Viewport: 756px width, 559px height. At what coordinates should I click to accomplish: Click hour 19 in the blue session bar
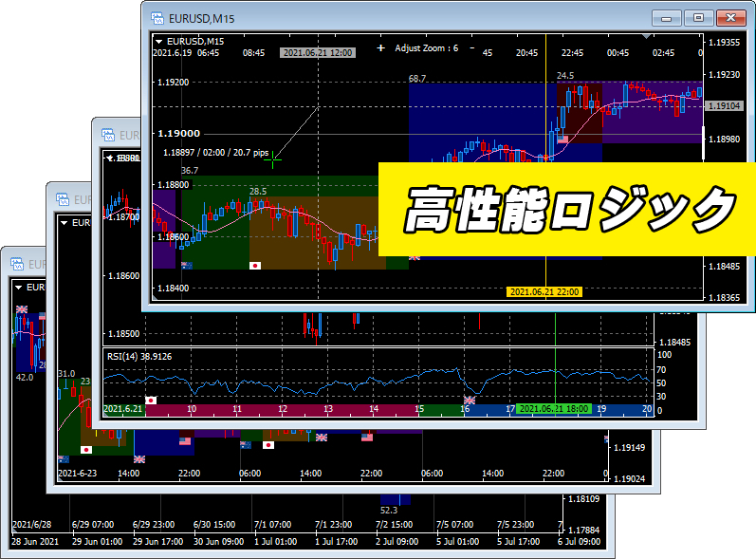pyautogui.click(x=601, y=409)
